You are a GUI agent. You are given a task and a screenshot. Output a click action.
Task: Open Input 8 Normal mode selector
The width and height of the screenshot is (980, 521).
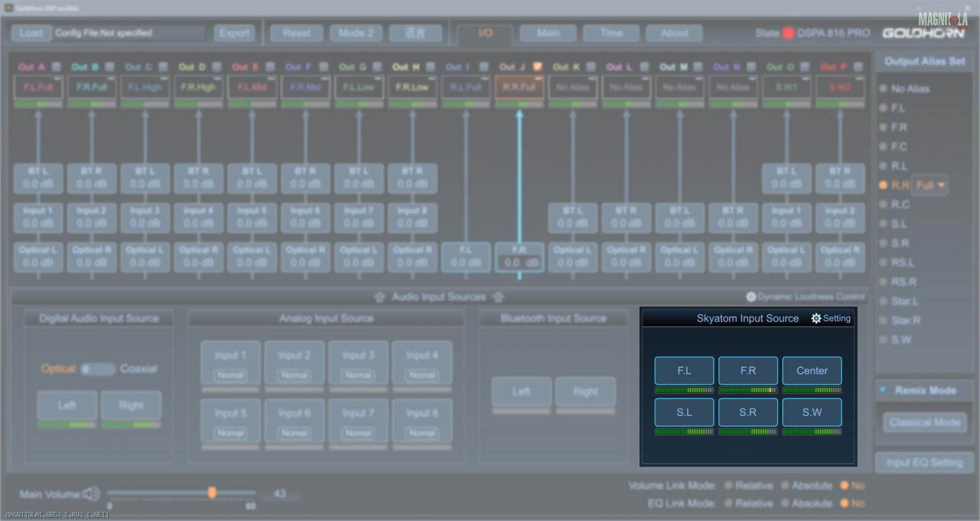(x=422, y=433)
